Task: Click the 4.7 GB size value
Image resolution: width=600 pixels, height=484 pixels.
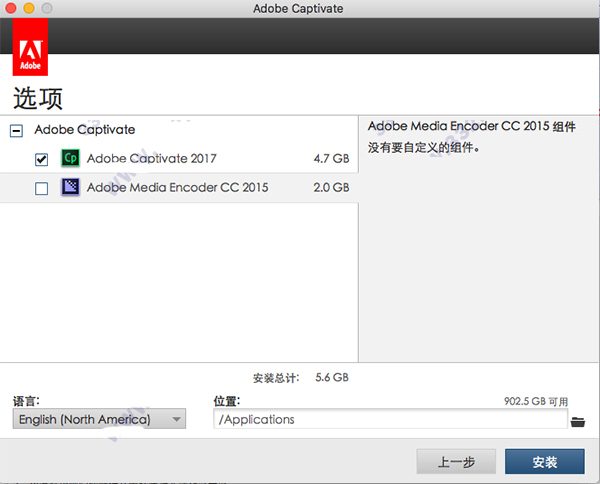Action: tap(331, 158)
